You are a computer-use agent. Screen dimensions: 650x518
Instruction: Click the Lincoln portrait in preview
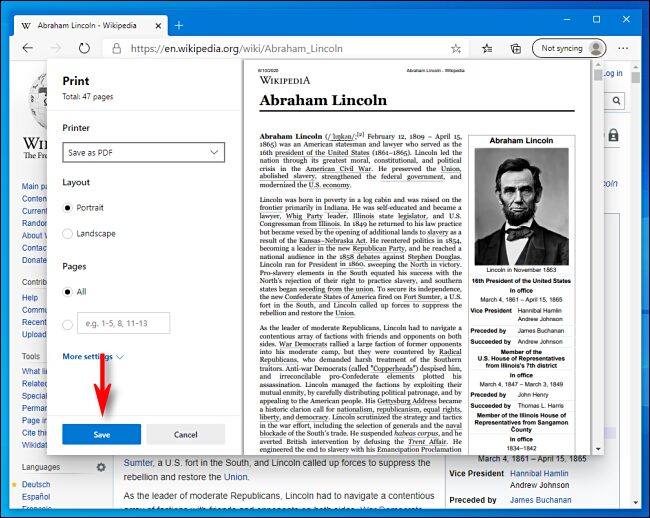(x=521, y=206)
